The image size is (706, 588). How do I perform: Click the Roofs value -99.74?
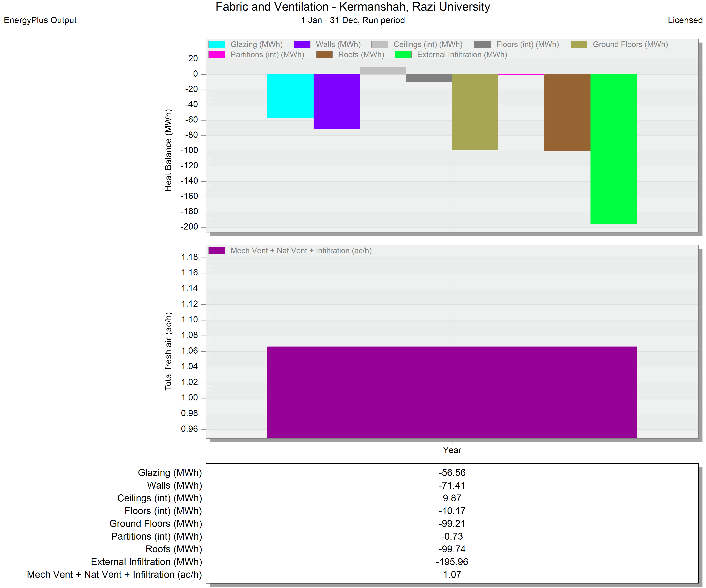pyautogui.click(x=452, y=549)
